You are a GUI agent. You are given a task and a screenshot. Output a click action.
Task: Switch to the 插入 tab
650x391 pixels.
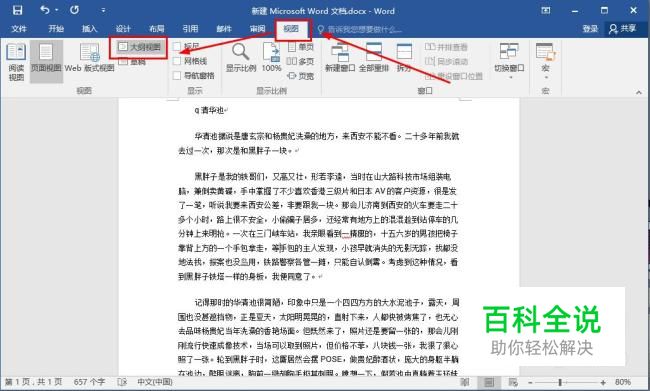[89, 29]
